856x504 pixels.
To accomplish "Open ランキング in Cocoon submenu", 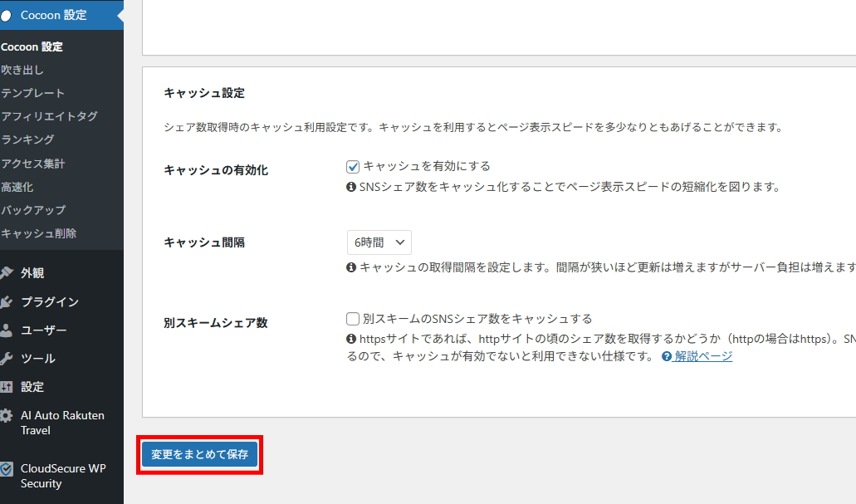I will [x=27, y=139].
